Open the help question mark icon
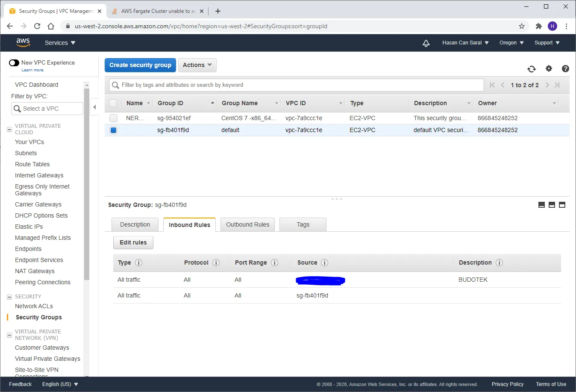Screen dimensions: 576x392 [x=565, y=68]
